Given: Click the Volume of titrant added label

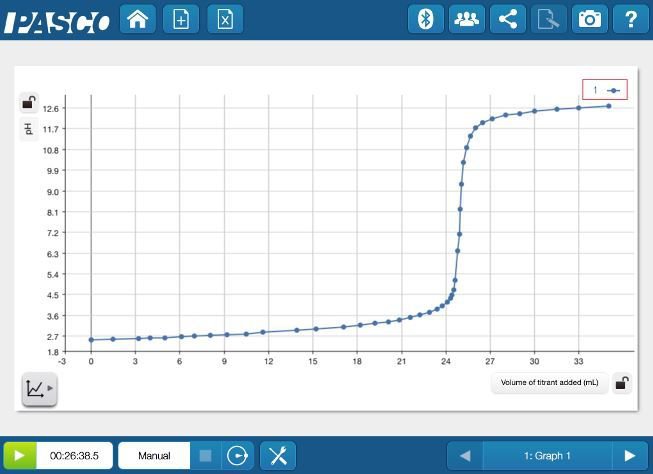Looking at the screenshot, I should 549,383.
